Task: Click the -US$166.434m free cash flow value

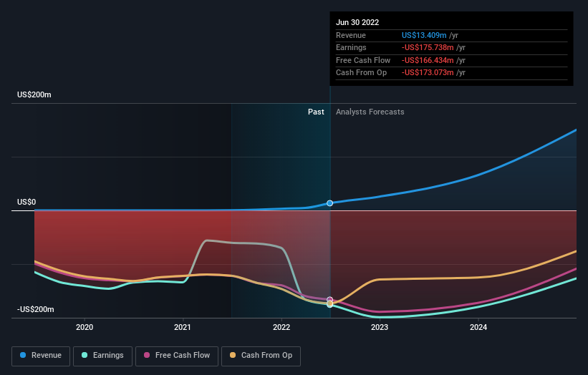Action: click(428, 60)
